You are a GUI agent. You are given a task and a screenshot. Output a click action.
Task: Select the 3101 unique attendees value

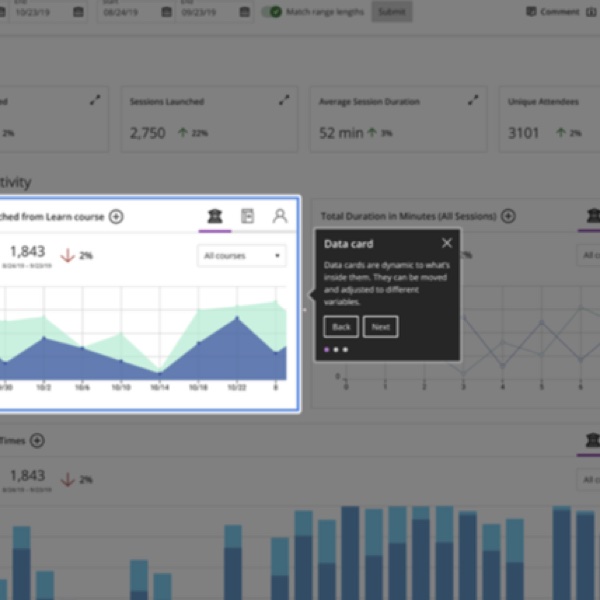tap(523, 133)
